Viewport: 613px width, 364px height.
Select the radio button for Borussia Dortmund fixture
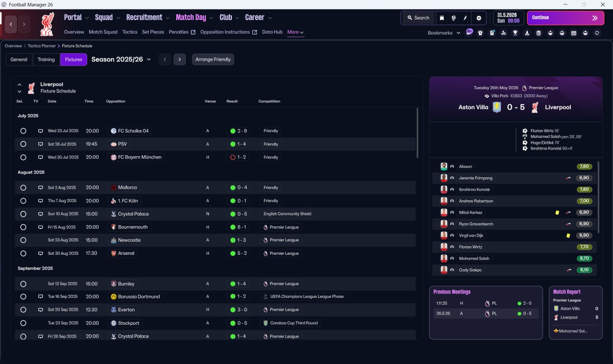[x=23, y=297]
